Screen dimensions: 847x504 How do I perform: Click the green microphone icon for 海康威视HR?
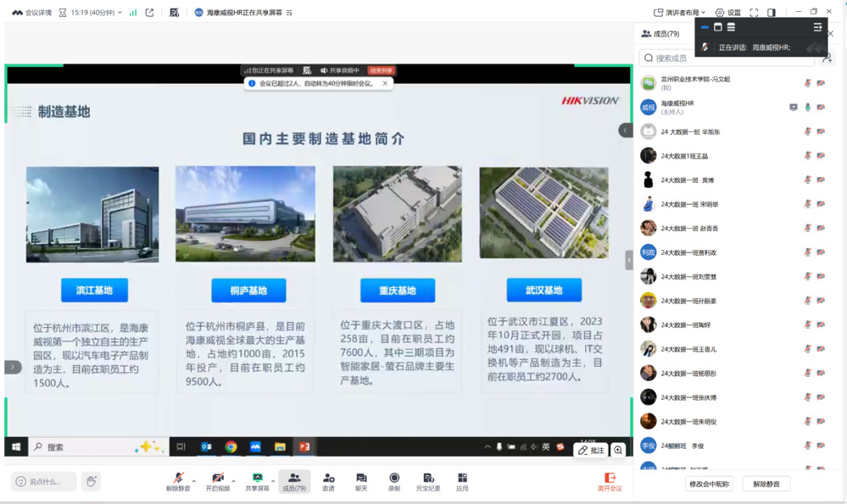click(x=807, y=108)
